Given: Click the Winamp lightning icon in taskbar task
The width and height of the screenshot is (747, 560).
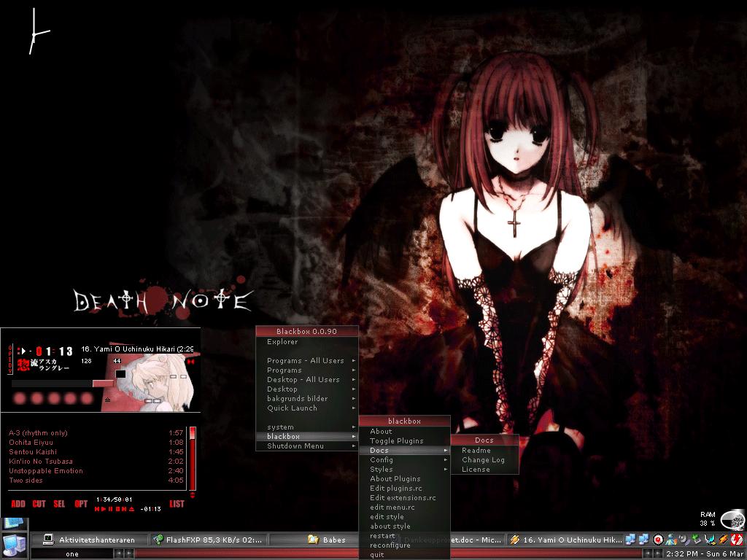Looking at the screenshot, I should click(x=514, y=540).
